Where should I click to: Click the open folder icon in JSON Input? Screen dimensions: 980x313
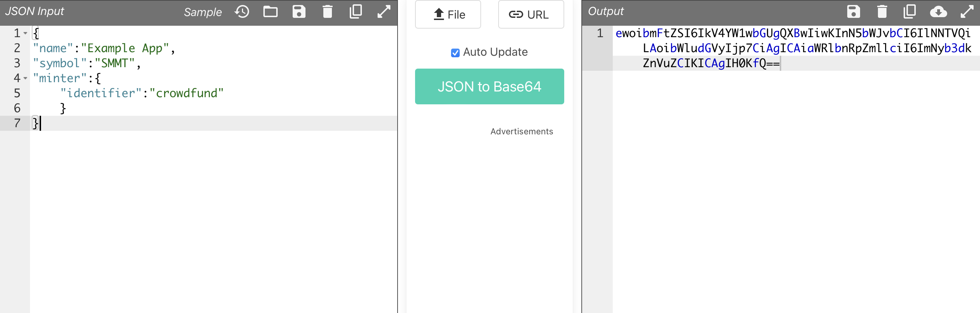click(270, 12)
